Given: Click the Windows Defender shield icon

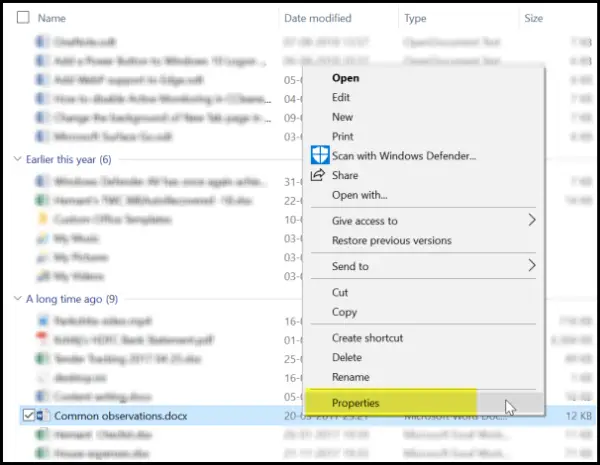Looking at the screenshot, I should pos(319,156).
